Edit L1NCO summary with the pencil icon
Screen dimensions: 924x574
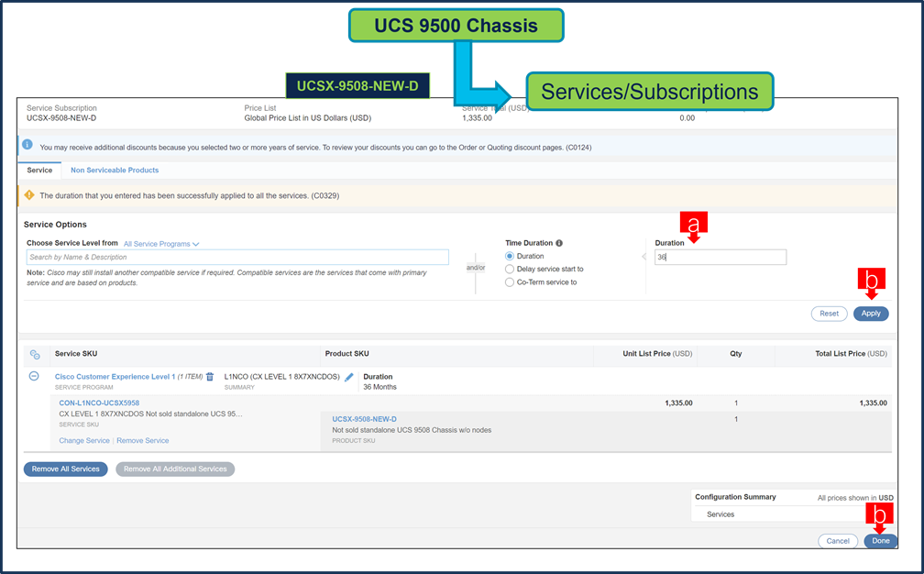(349, 377)
